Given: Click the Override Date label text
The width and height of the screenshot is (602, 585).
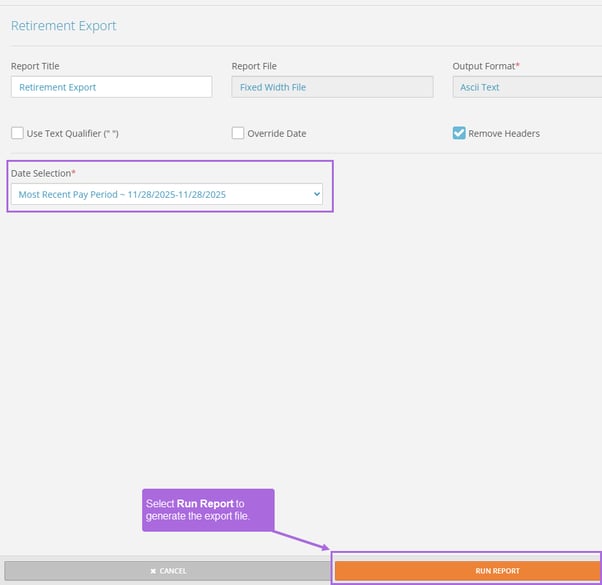Looking at the screenshot, I should tap(278, 133).
